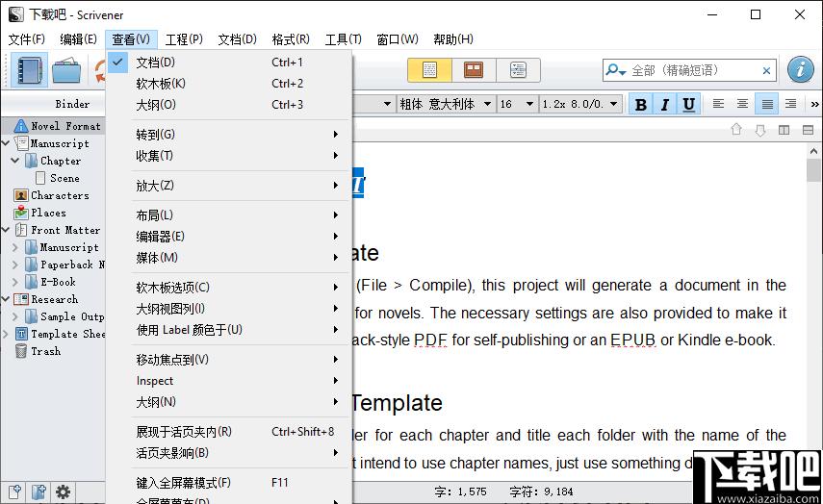The width and height of the screenshot is (823, 504).
Task: Open font style dropdown 粗体 意大利体
Action: point(445,104)
